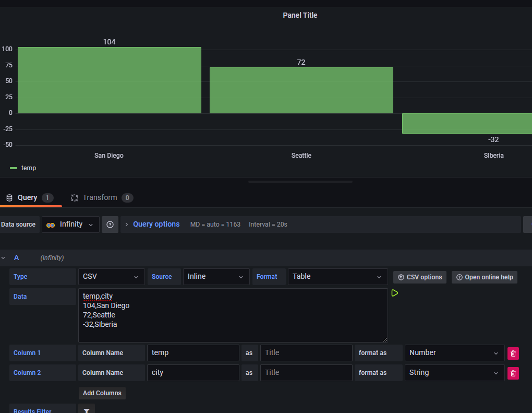Click Column 1 Title input field
This screenshot has width=532, height=413.
[306, 353]
